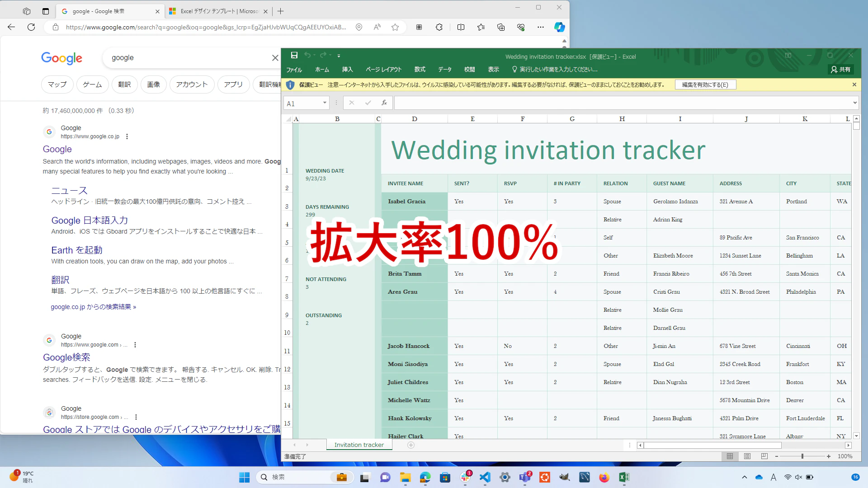
Task: Switch to the 挿入 ribbon tab
Action: point(347,70)
